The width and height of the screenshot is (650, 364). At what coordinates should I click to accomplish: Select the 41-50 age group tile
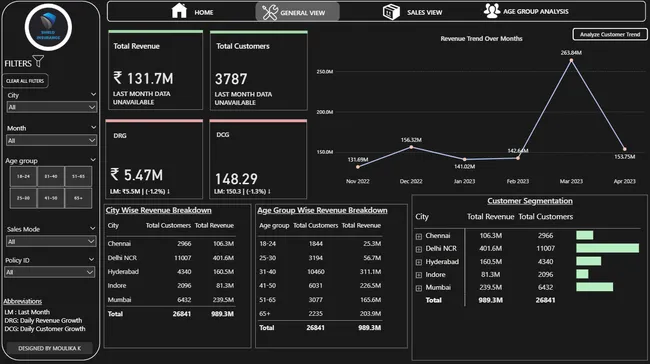coord(51,198)
